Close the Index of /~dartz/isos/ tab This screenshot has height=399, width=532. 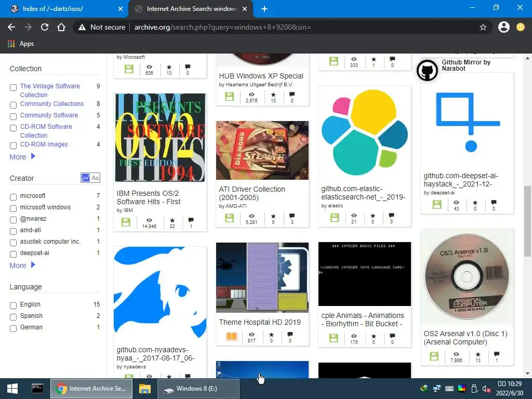121,9
